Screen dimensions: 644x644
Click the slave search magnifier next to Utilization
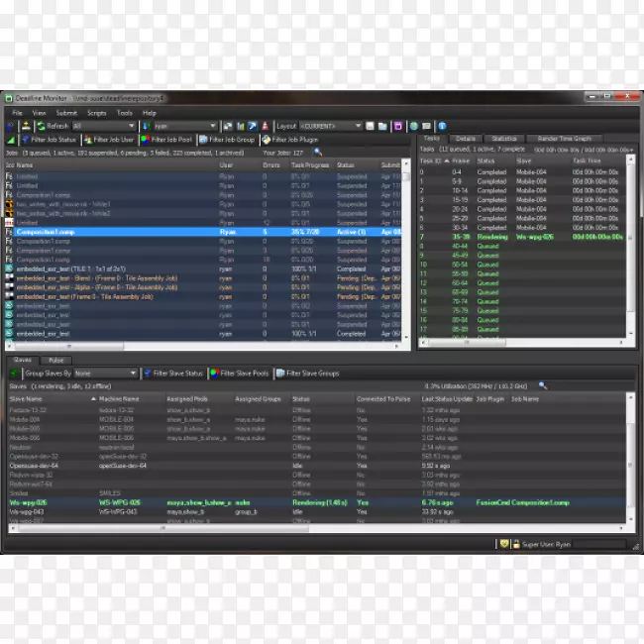click(x=543, y=385)
